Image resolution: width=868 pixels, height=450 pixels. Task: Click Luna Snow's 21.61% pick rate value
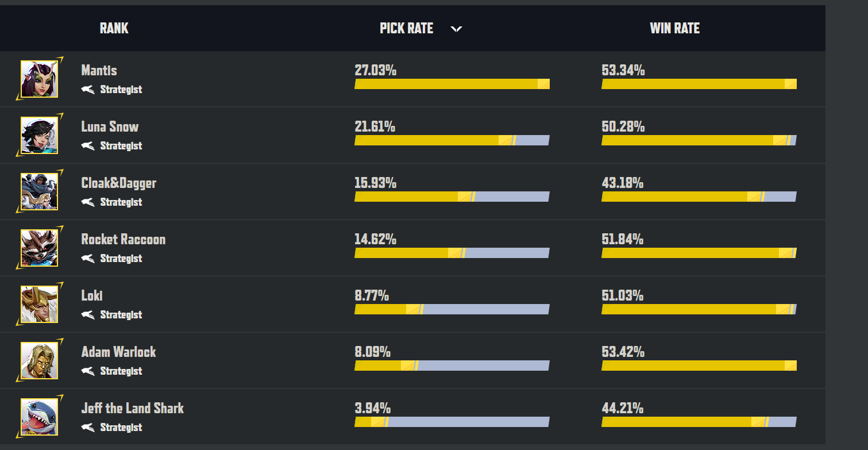(x=375, y=126)
